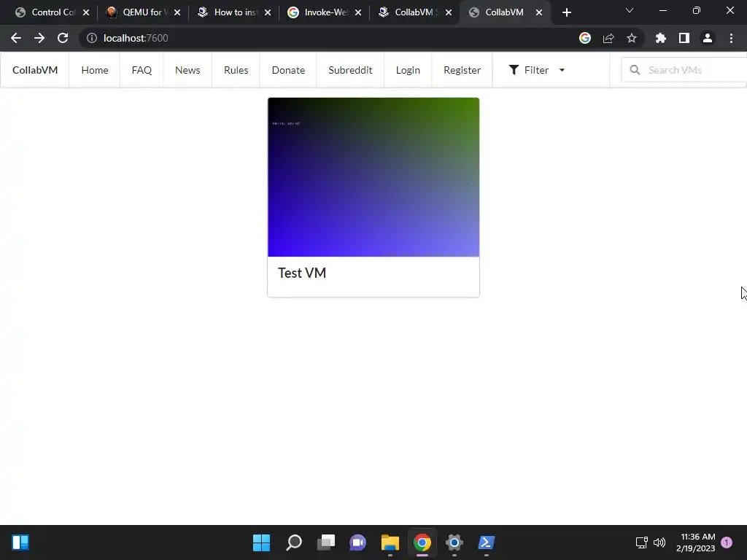This screenshot has height=560, width=747.
Task: Close the QEMU for tab
Action: coord(177,12)
